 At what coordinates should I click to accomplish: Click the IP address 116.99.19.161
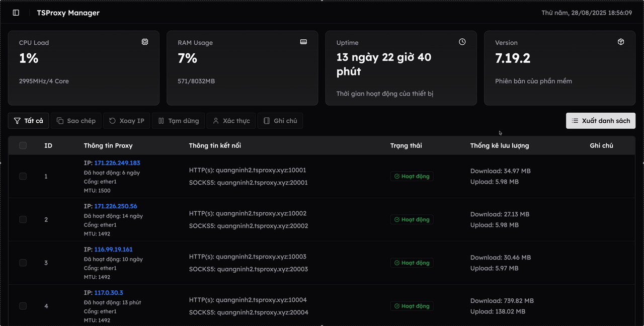pyautogui.click(x=113, y=250)
